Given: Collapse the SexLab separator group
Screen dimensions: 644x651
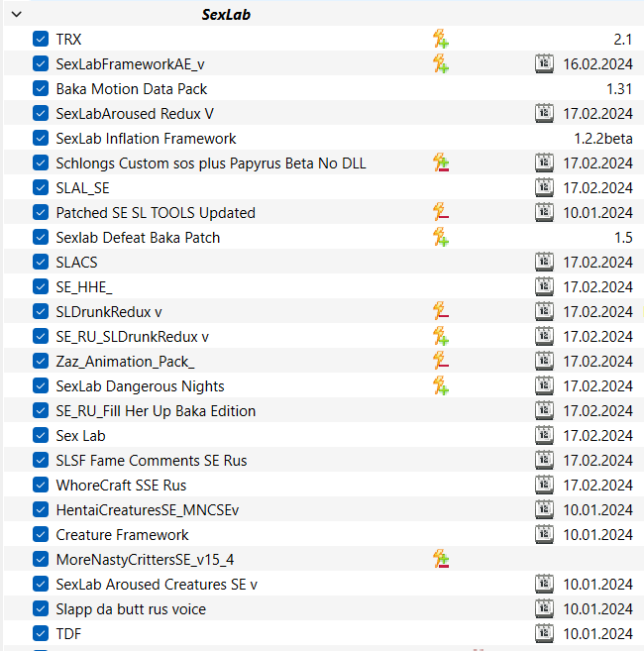Looking at the screenshot, I should tap(17, 14).
